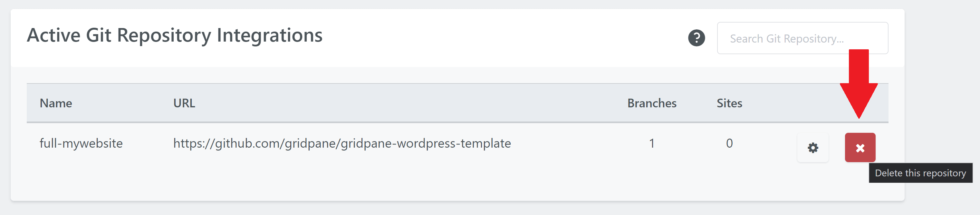Open the help question mark icon
The image size is (980, 215).
696,38
